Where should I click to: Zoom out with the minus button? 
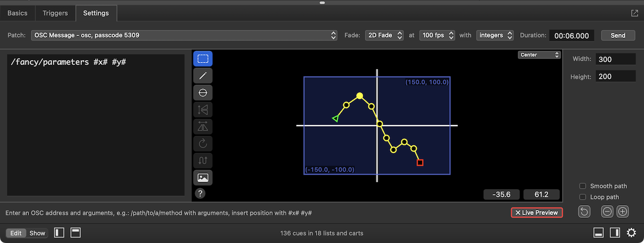[x=607, y=212]
